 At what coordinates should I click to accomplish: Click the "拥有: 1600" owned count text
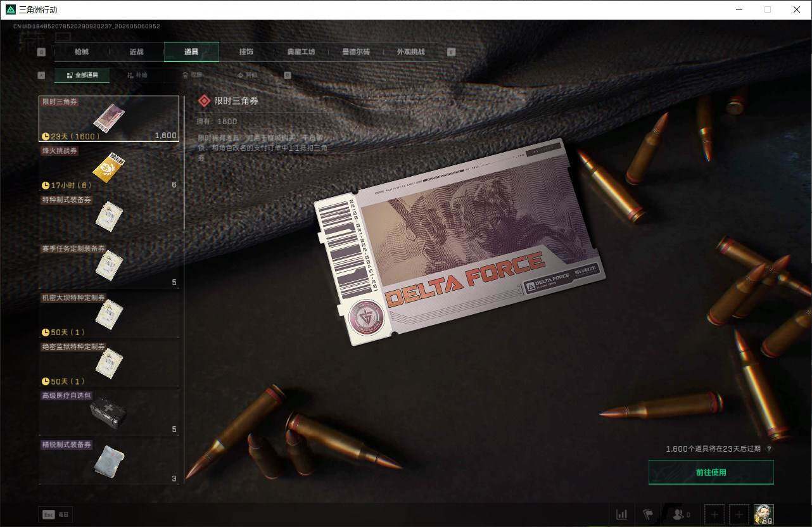click(x=217, y=121)
